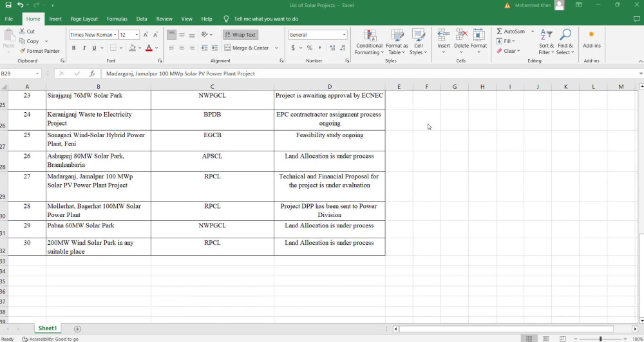Viewport: 644px width, 342px height.
Task: Switch to the Formulas tab
Action: point(117,19)
